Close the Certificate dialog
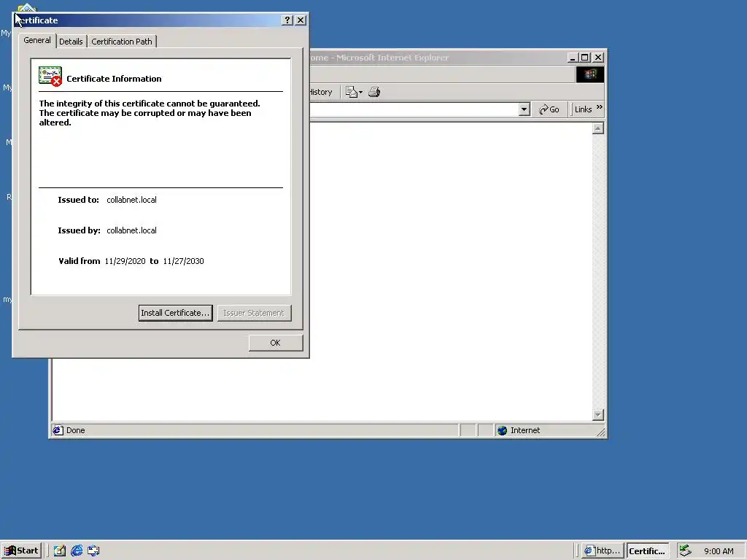This screenshot has height=560, width=747. point(301,20)
